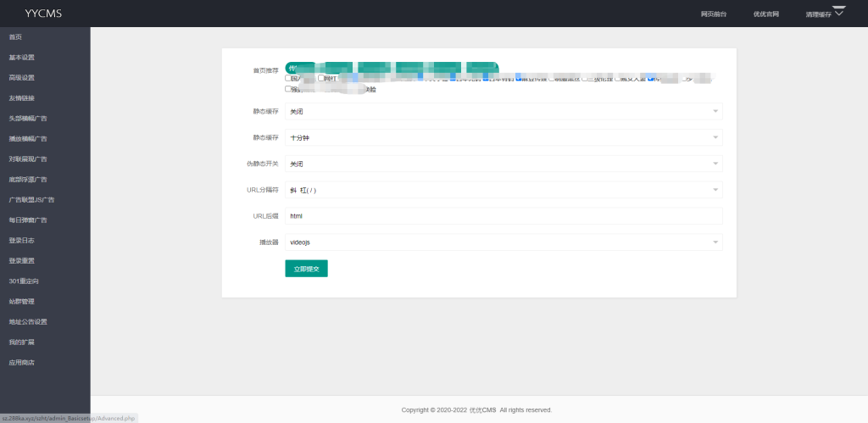This screenshot has width=868, height=423.
Task: Visit the 优优官网 link
Action: click(x=765, y=14)
